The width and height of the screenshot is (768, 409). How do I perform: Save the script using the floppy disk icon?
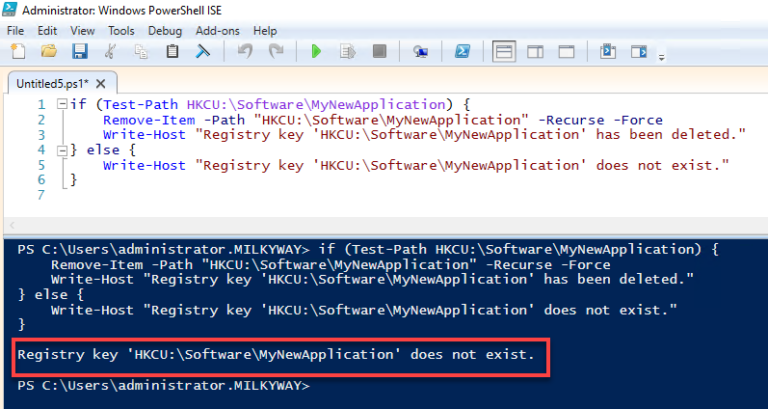79,51
